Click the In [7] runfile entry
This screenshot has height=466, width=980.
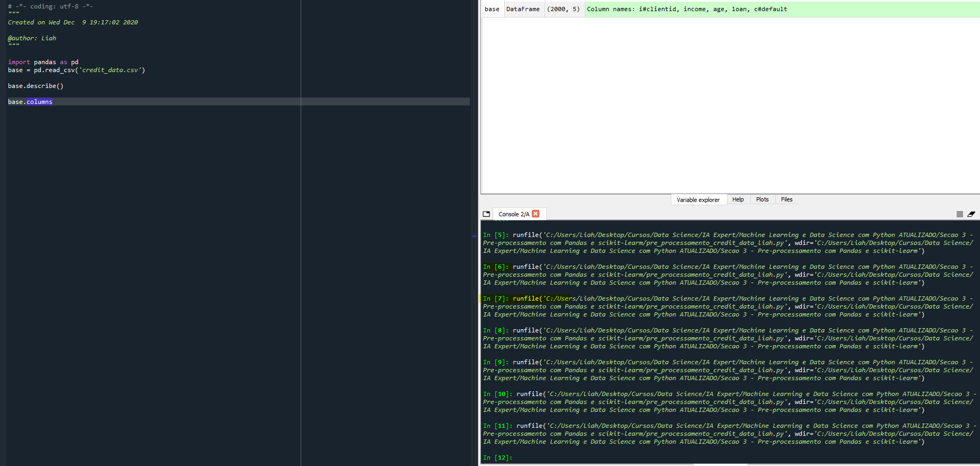pos(728,306)
